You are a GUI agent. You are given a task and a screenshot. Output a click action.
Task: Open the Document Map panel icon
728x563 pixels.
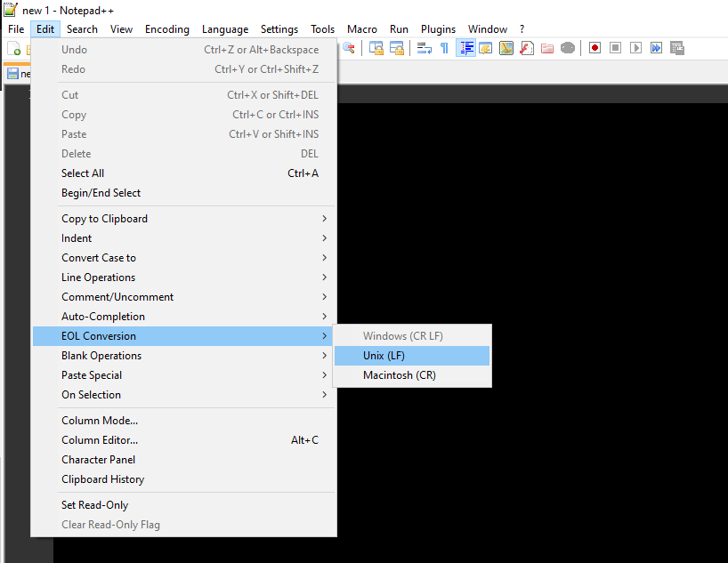pyautogui.click(x=506, y=49)
